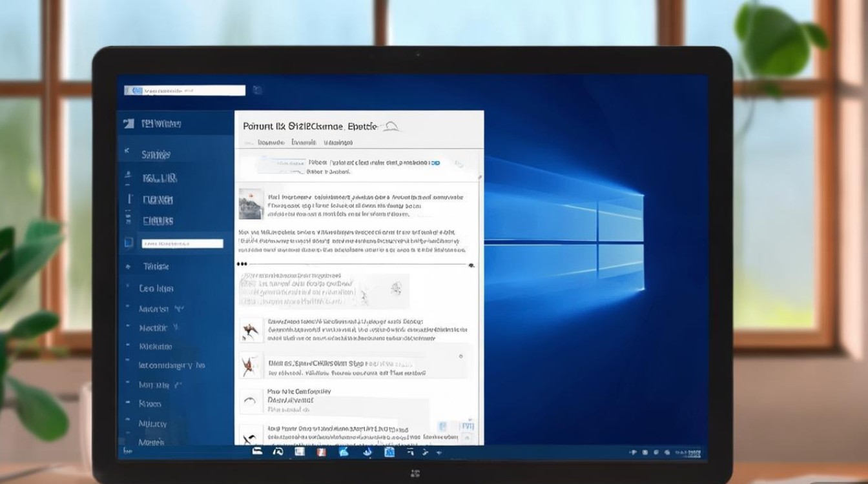868x484 pixels.
Task: Open the ellipsis menu on the section divider
Action: 245,263
